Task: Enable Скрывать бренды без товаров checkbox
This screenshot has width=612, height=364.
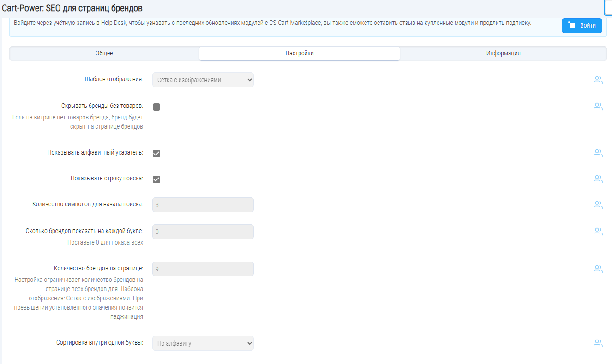Action: [156, 107]
